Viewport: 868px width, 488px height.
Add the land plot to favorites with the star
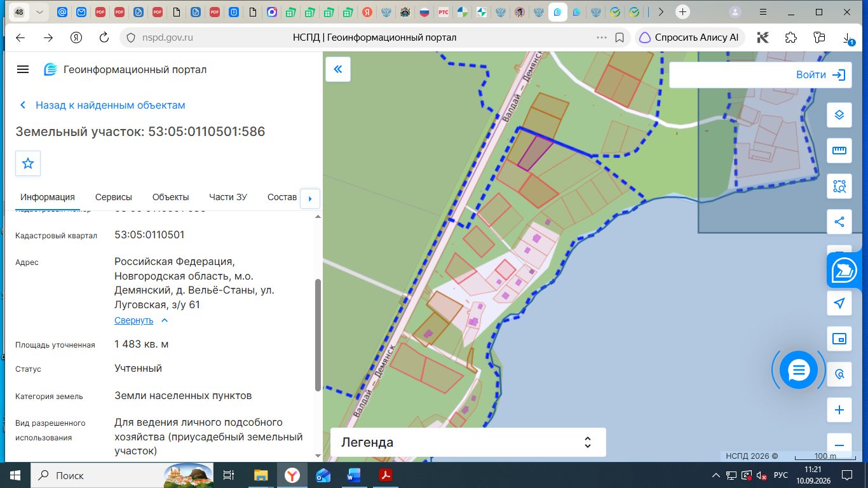pos(28,163)
